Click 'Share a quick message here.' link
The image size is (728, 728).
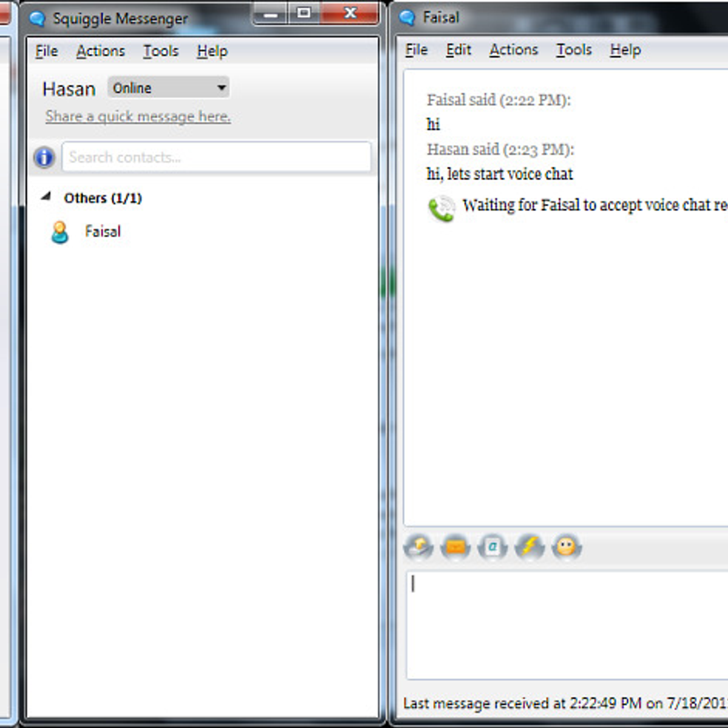(x=138, y=116)
